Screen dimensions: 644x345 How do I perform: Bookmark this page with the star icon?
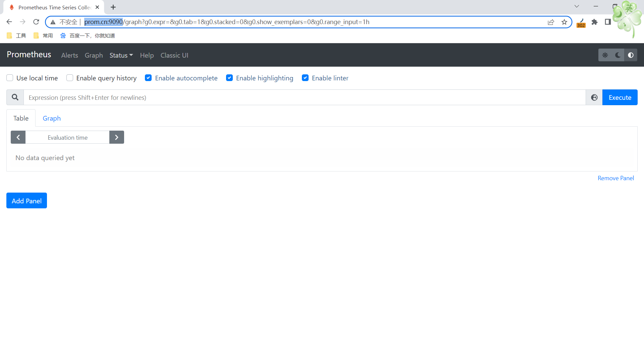click(x=564, y=22)
